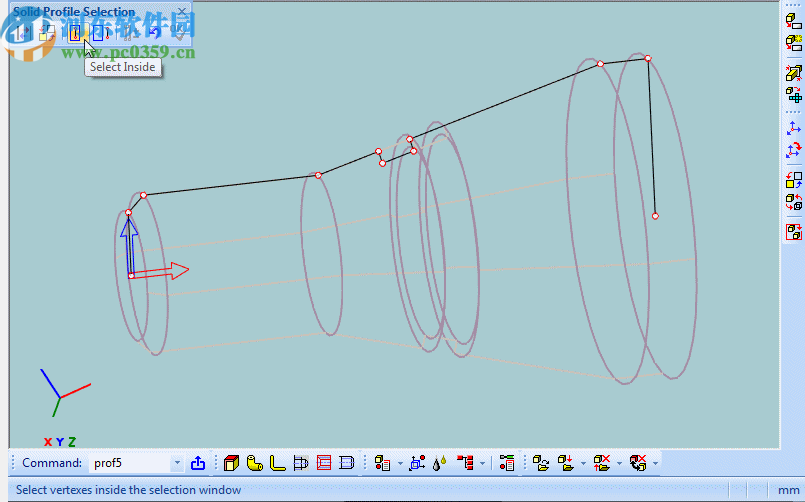Click the remove solid link icon with red X

pyautogui.click(x=638, y=463)
